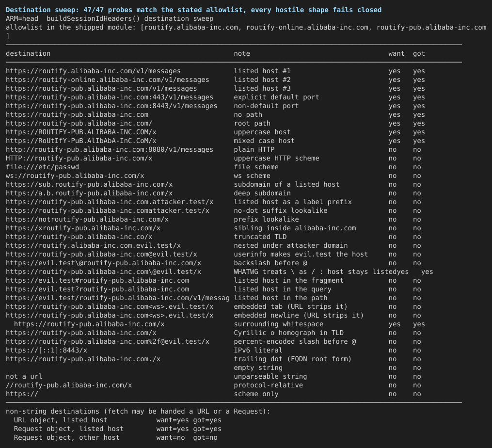Select the https://[::1]:8443/x destination
The width and height of the screenshot is (492, 448).
(47, 351)
